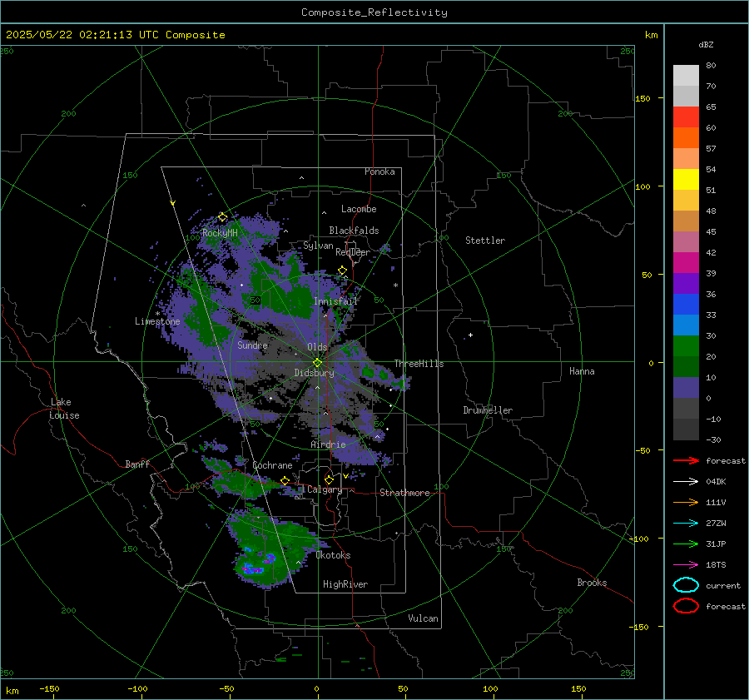Click the yellow diamond marker above Calgary
Image resolution: width=749 pixels, height=700 pixels.
(329, 479)
